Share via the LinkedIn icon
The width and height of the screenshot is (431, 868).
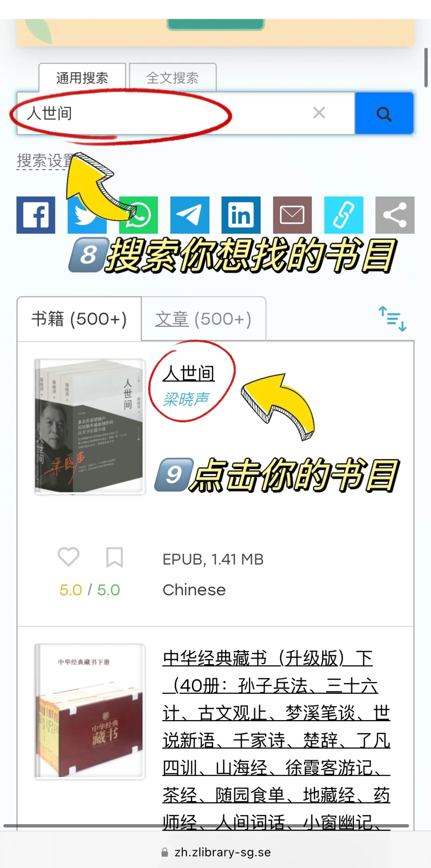(x=241, y=215)
